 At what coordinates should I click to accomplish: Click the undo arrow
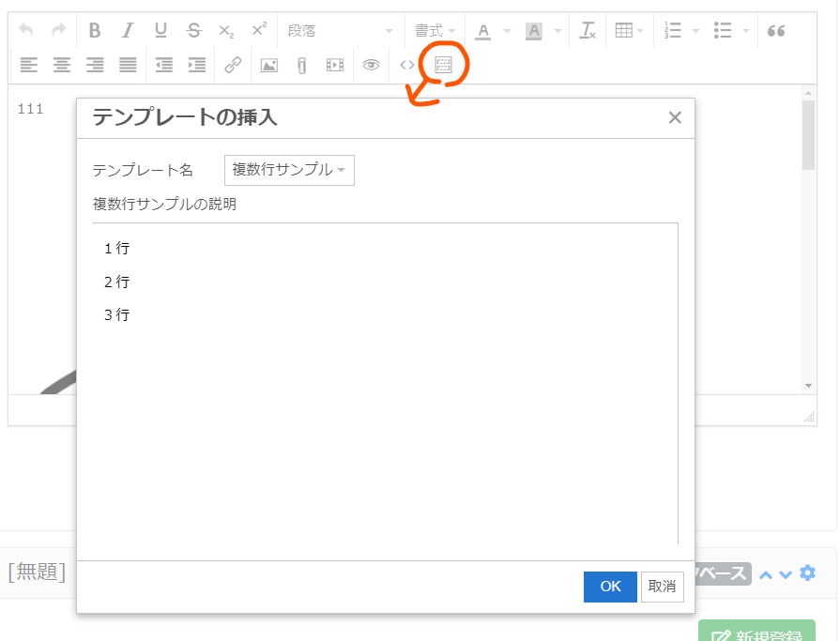[x=26, y=30]
